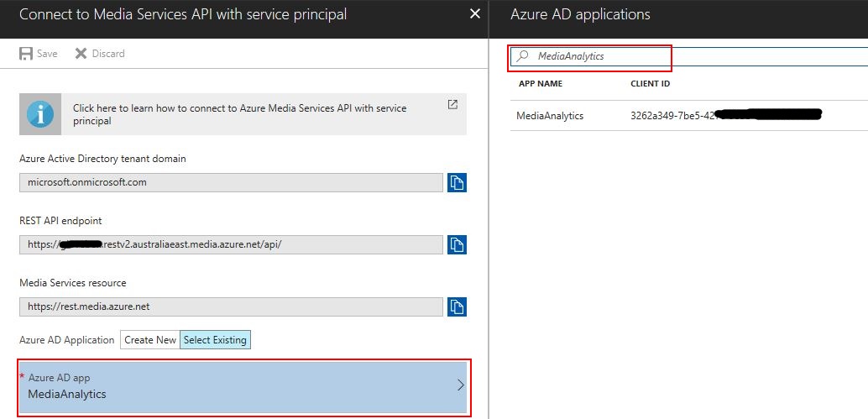The width and height of the screenshot is (868, 419).
Task: Click the APP NAME column header
Action: tap(541, 84)
